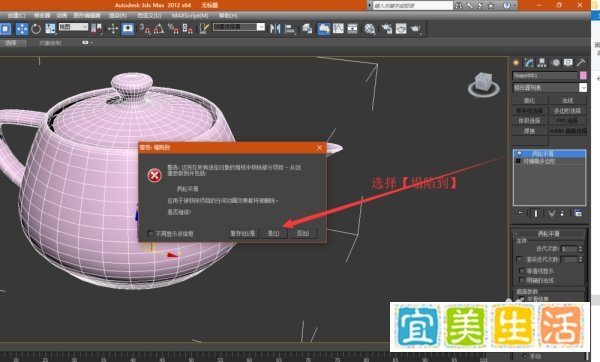Open the 创建(C) menu
This screenshot has height=362, width=600.
coord(16,15)
